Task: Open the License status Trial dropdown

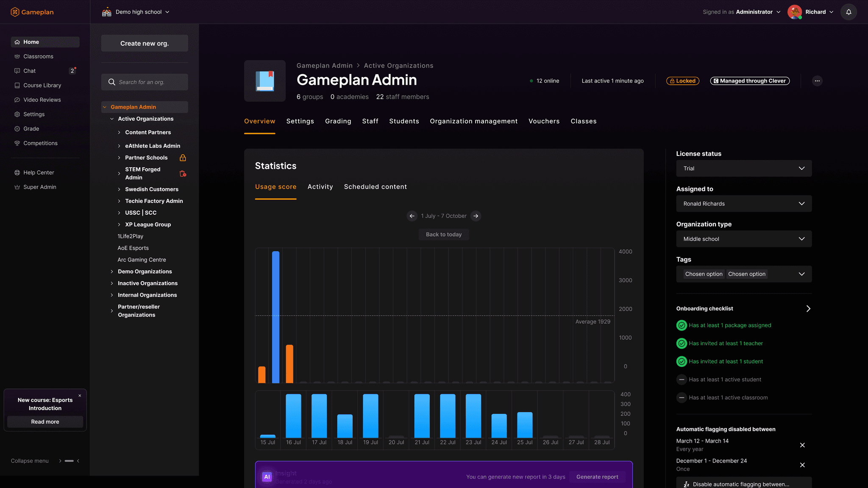Action: pos(744,169)
